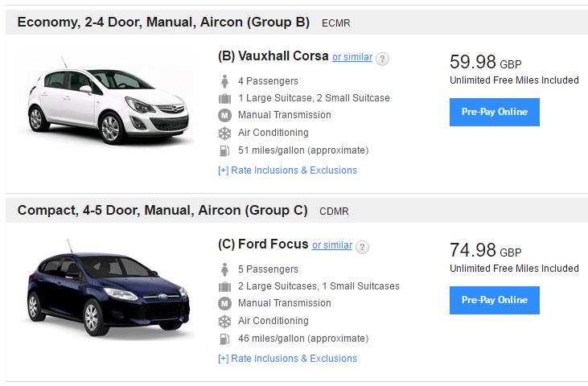The height and width of the screenshot is (386, 588).
Task: Click the Compact Group C category heading
Action: [x=162, y=210]
